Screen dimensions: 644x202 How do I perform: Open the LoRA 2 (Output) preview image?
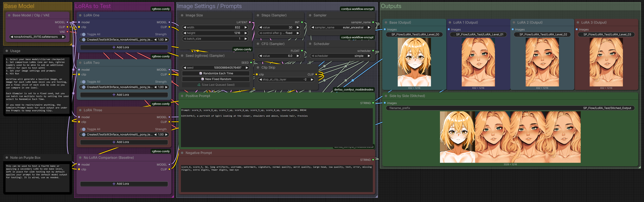click(542, 62)
